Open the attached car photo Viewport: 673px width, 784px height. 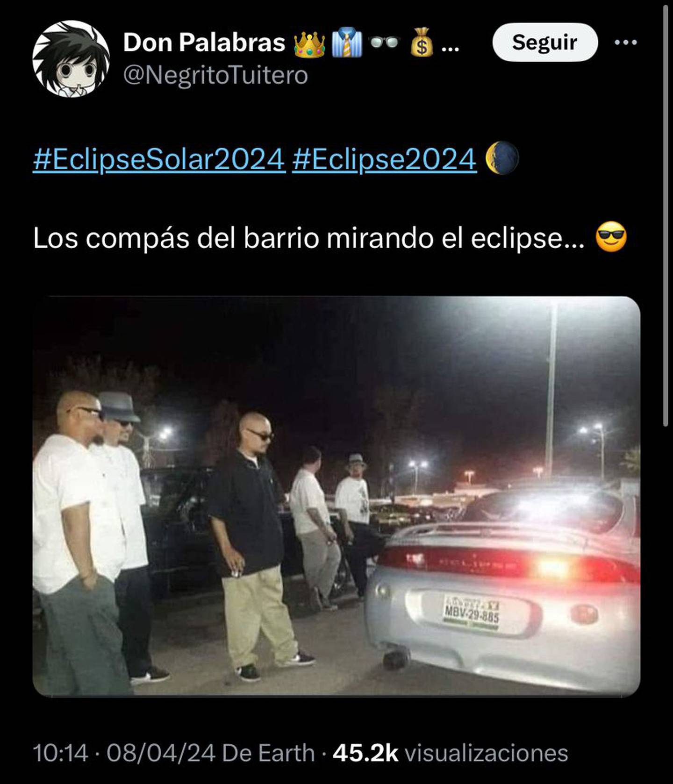point(336,496)
